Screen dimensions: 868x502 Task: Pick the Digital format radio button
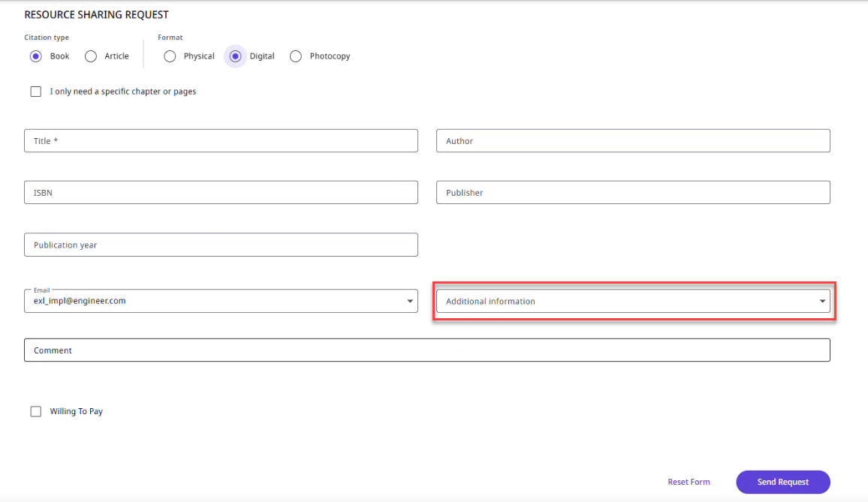tap(236, 56)
